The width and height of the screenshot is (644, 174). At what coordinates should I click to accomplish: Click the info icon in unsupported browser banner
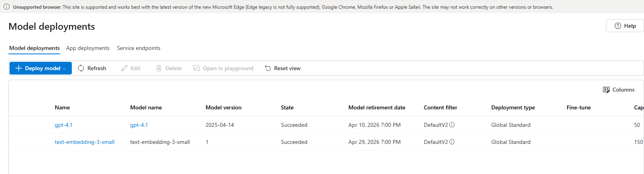(x=6, y=7)
